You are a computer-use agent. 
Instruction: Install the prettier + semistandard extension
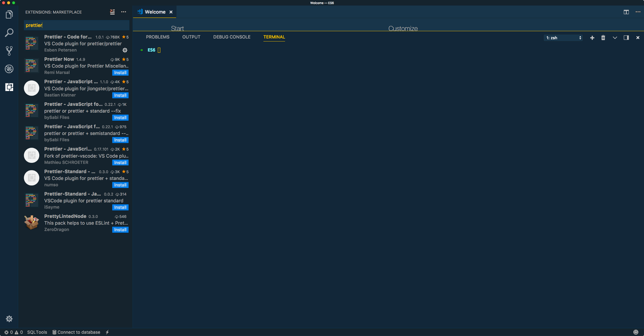tap(120, 140)
